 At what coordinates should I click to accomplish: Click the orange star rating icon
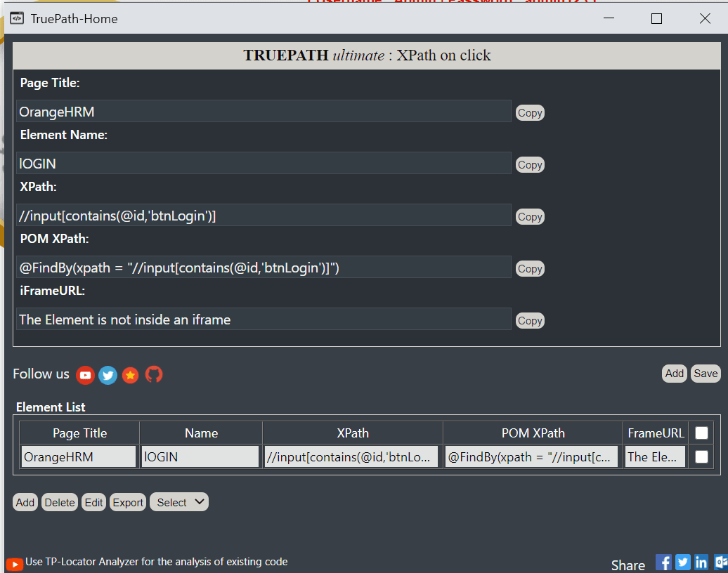coord(131,375)
